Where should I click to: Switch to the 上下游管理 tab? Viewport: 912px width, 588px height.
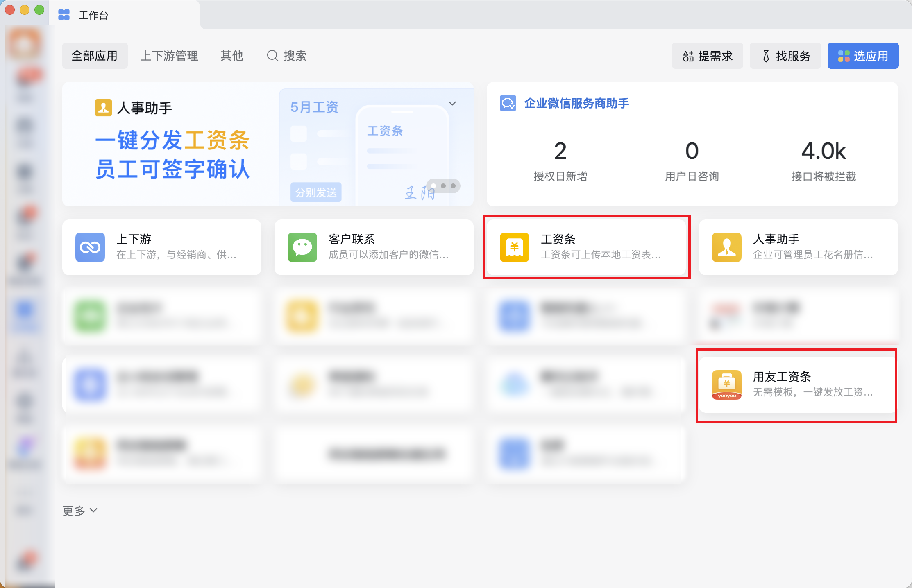pyautogui.click(x=169, y=56)
